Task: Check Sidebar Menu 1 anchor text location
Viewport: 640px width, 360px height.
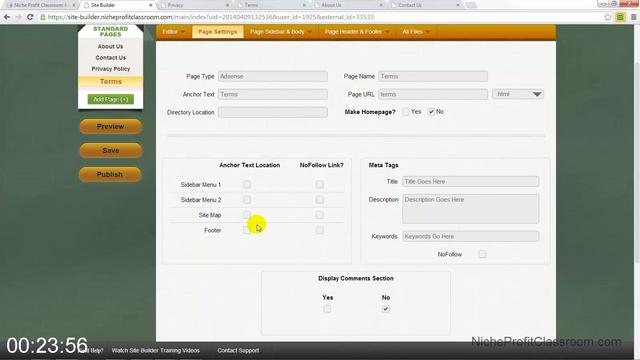Action: pos(247,184)
